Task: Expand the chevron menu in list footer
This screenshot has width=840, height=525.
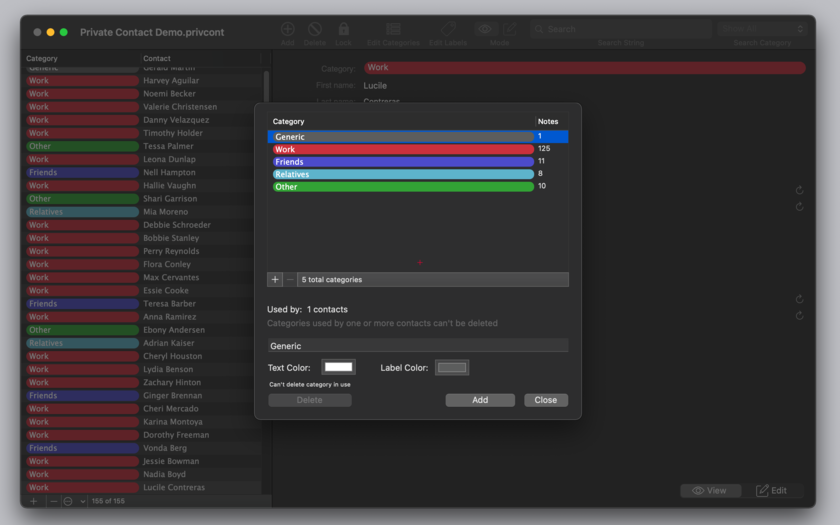Action: (x=82, y=501)
